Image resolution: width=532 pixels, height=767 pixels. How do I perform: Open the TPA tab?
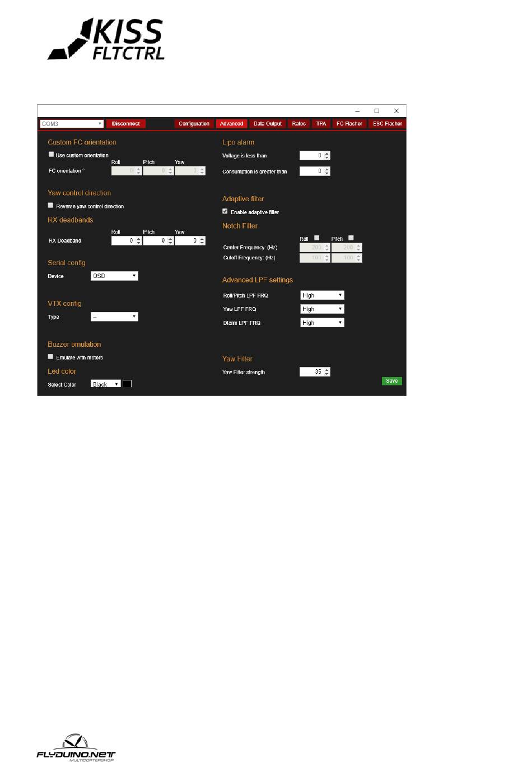(321, 124)
